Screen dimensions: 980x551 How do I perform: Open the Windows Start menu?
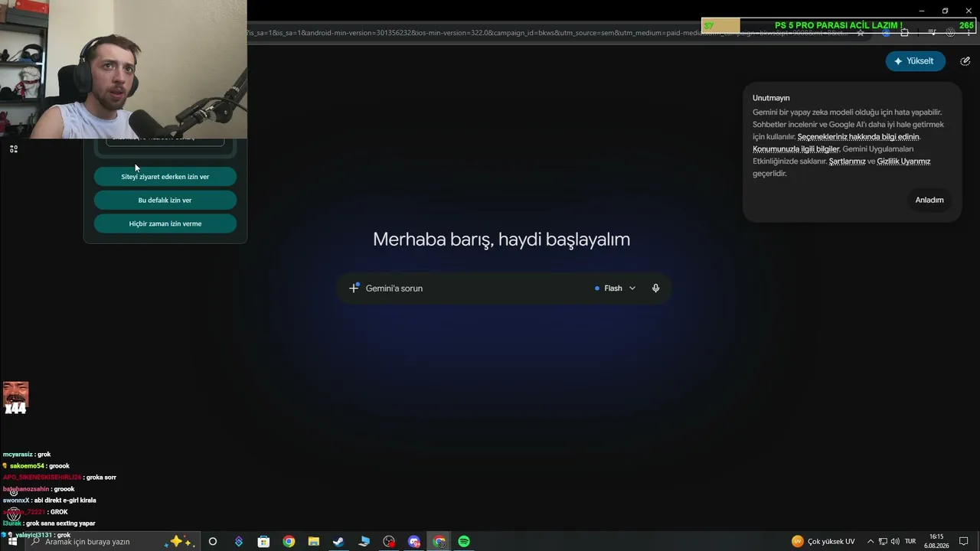(x=12, y=542)
